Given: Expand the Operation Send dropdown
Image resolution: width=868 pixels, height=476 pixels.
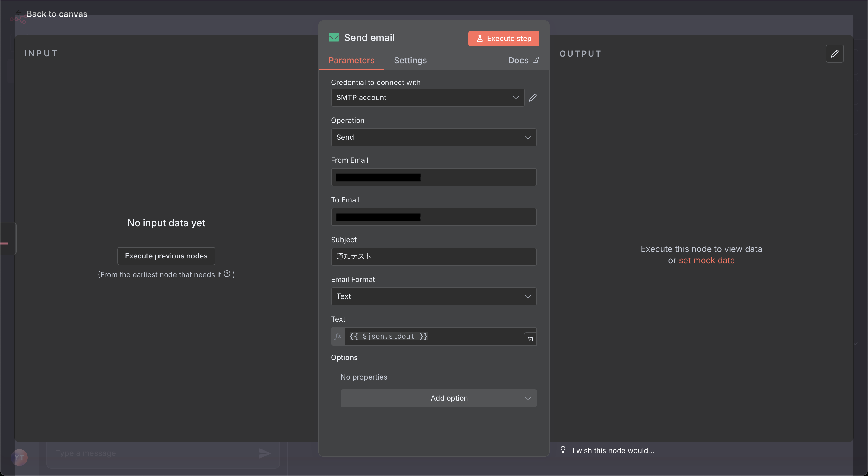Looking at the screenshot, I should tap(433, 137).
